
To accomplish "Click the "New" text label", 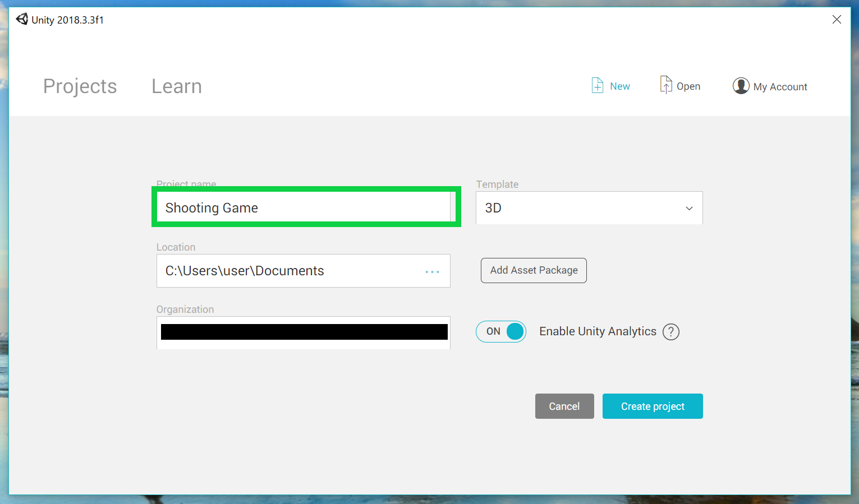I will (620, 86).
